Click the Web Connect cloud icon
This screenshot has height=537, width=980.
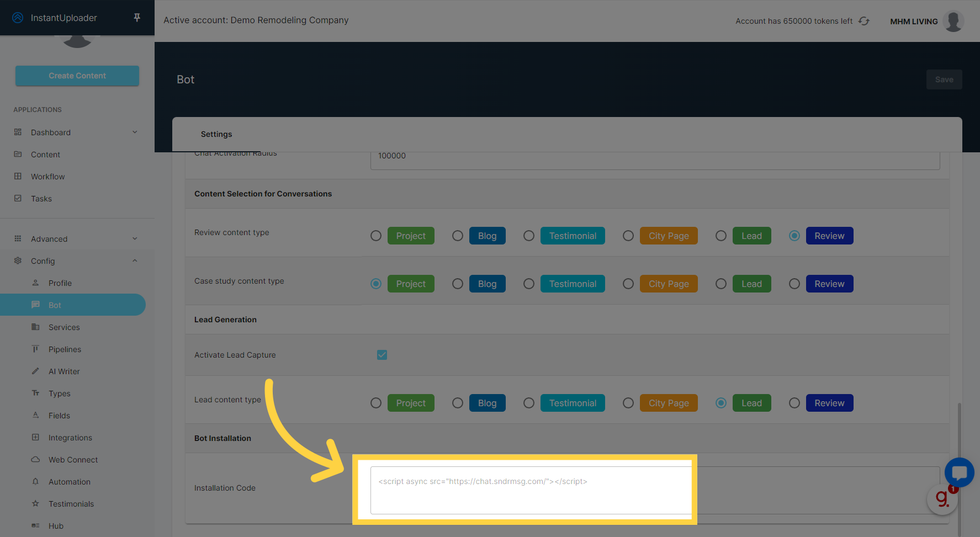point(35,460)
